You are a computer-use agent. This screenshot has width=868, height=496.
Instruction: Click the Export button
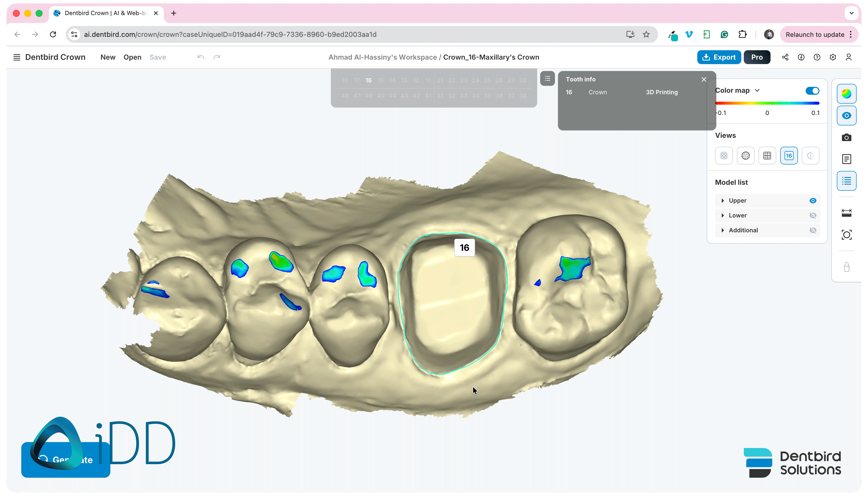pyautogui.click(x=719, y=57)
